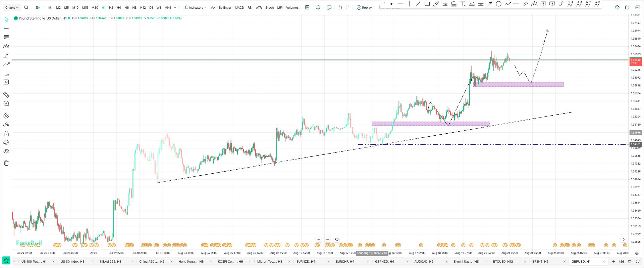Enter fullscreen mode at bottom right
Screen dimensions: 644x268
coord(637,261)
